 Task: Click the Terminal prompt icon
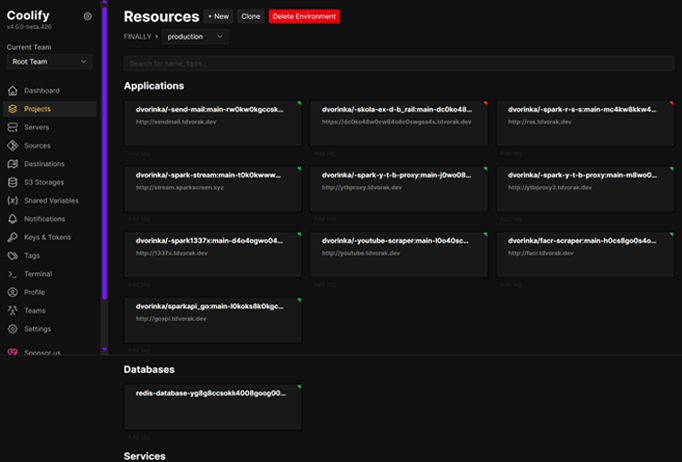[13, 274]
